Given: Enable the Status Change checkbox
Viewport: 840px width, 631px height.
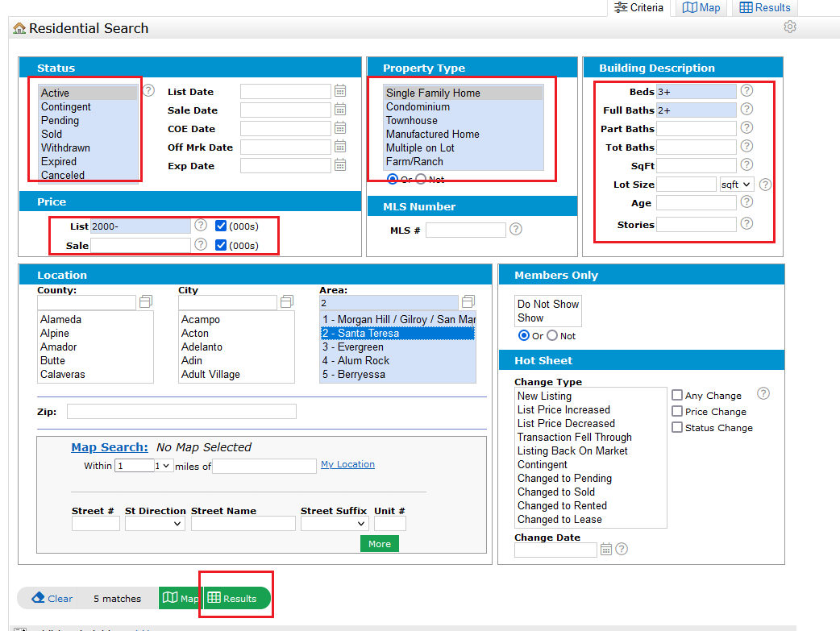Looking at the screenshot, I should tap(677, 427).
